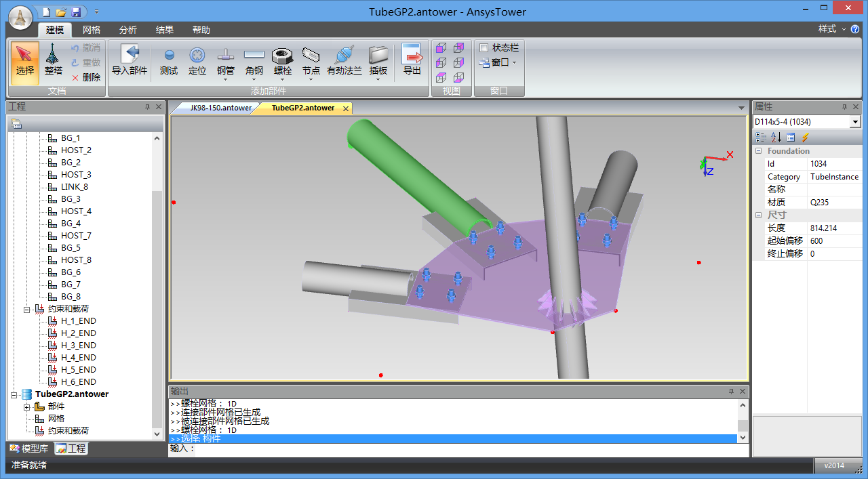Click the alphabetical sort icon in 属性 panel
The width and height of the screenshot is (868, 479).
tap(776, 138)
